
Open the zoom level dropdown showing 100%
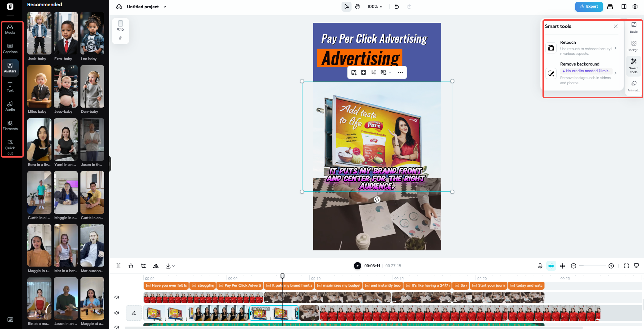point(375,6)
